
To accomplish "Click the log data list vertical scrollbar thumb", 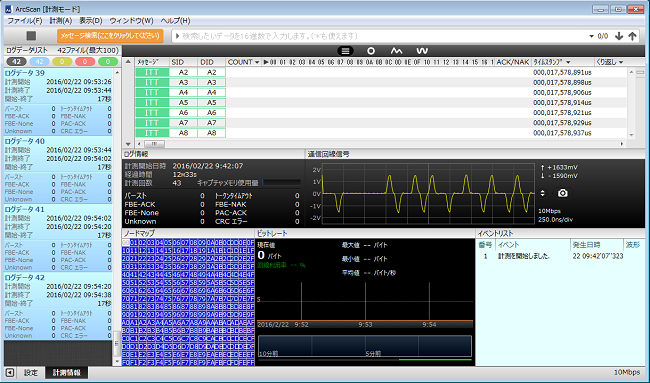I will [116, 344].
